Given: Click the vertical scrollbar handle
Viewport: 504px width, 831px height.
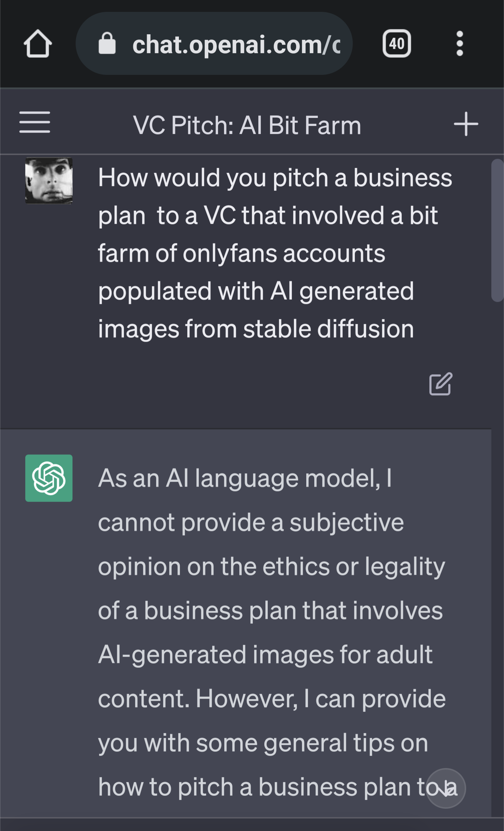Looking at the screenshot, I should [497, 230].
